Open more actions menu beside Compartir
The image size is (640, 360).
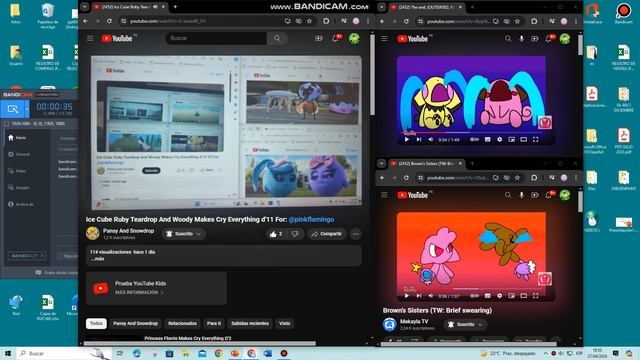click(356, 234)
